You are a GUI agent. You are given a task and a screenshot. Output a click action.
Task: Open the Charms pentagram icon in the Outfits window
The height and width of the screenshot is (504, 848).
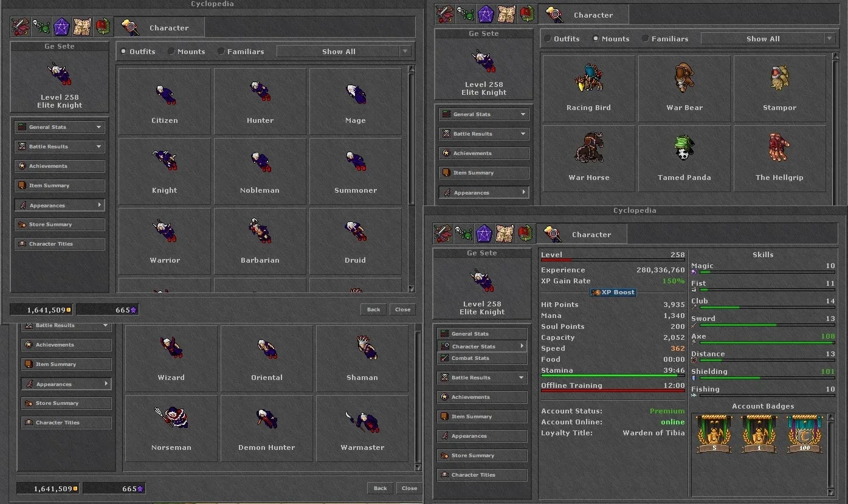click(61, 27)
